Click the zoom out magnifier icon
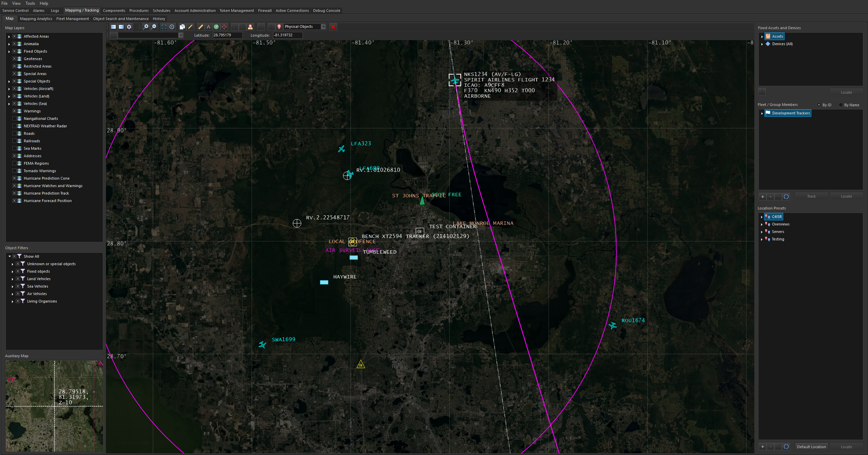 click(x=154, y=27)
